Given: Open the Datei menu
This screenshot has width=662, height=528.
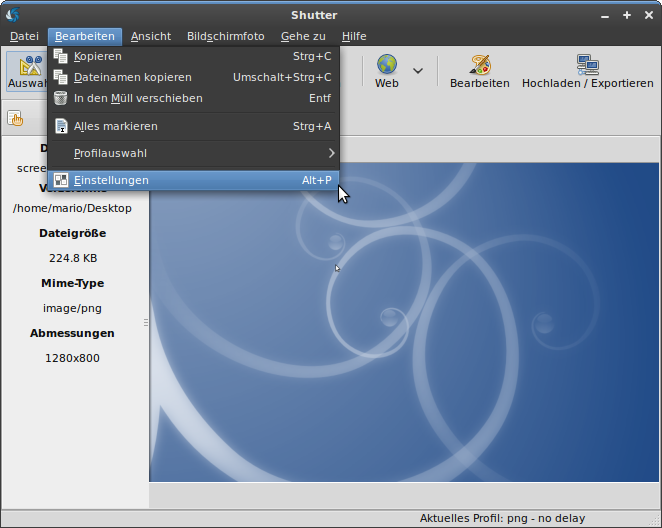Looking at the screenshot, I should point(24,36).
